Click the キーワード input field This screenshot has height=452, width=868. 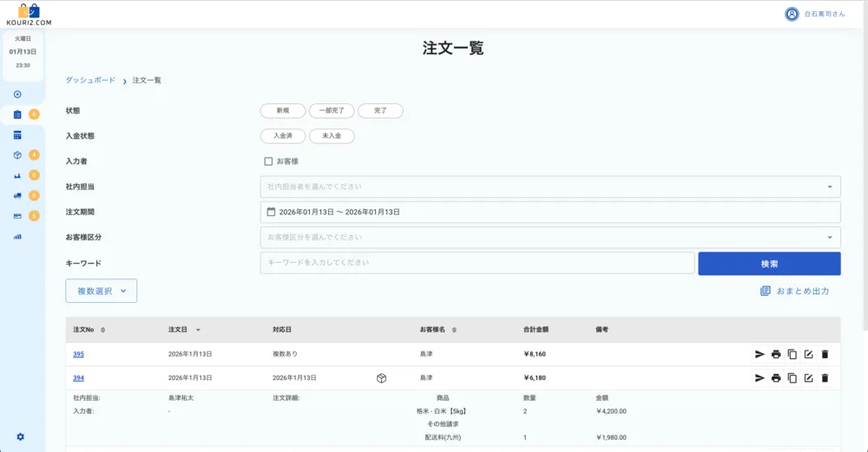click(x=477, y=263)
